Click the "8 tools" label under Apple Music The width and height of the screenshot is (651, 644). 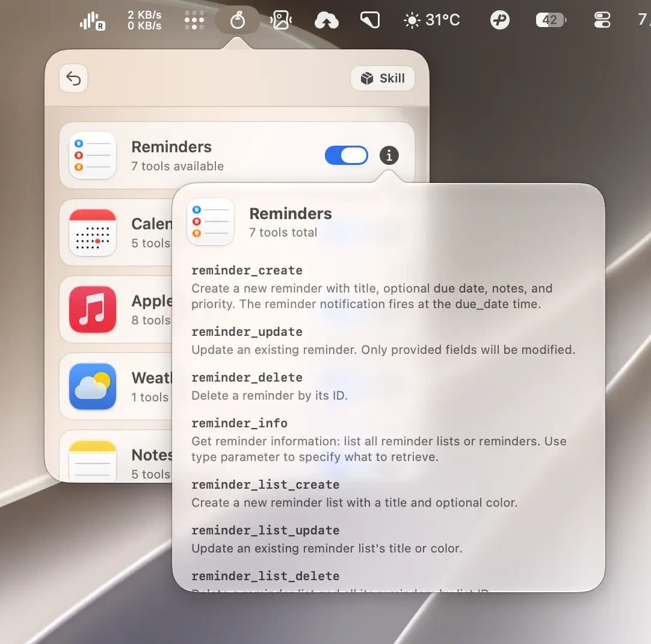(151, 320)
